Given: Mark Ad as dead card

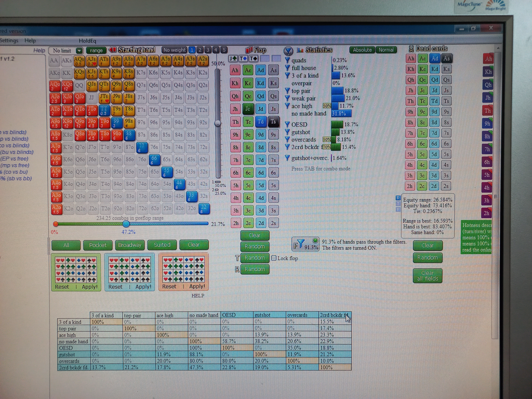Looking at the screenshot, I should coord(435,58).
